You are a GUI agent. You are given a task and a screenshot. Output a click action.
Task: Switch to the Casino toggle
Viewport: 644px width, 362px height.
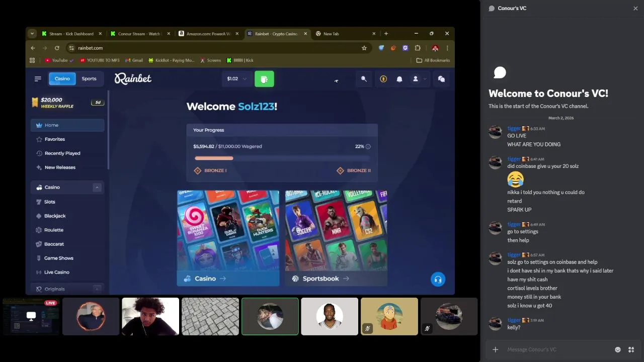(x=62, y=78)
